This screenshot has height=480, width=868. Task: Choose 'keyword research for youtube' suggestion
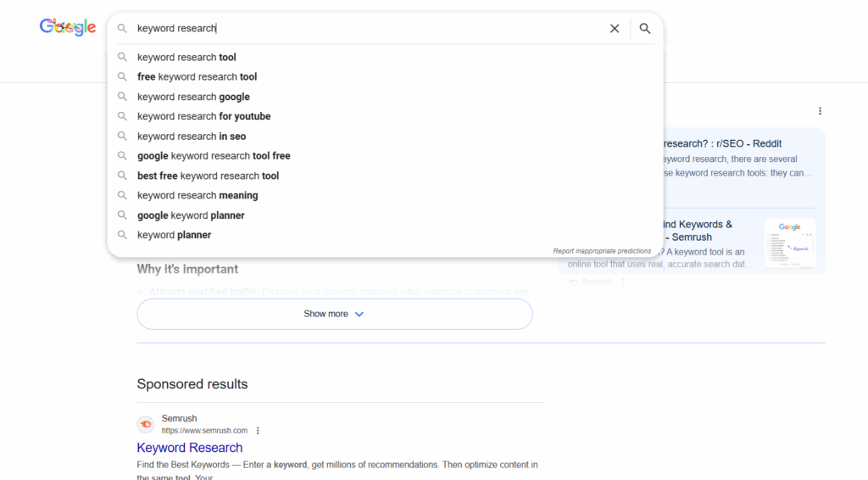[203, 116]
